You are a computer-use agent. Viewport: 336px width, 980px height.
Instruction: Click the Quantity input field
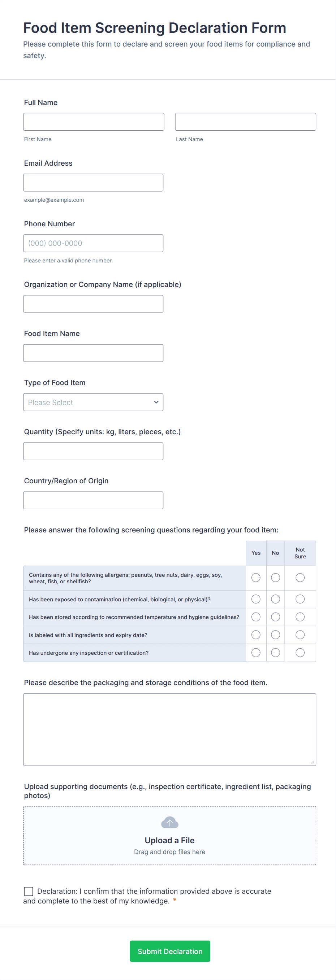[x=93, y=451]
